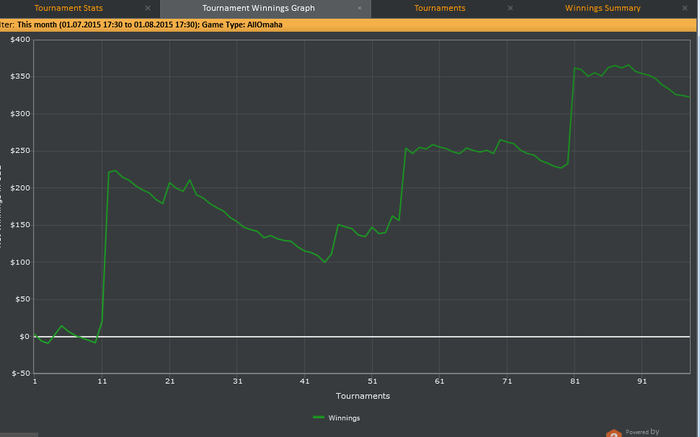The width and height of the screenshot is (700, 437).
Task: Click the $-50 y-axis label
Action: tap(21, 373)
